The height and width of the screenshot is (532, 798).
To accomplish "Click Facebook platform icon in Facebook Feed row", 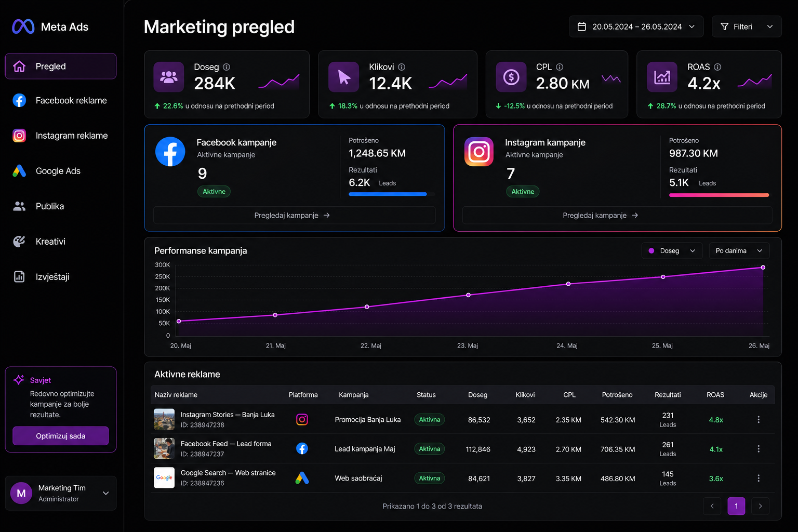I will click(x=302, y=448).
